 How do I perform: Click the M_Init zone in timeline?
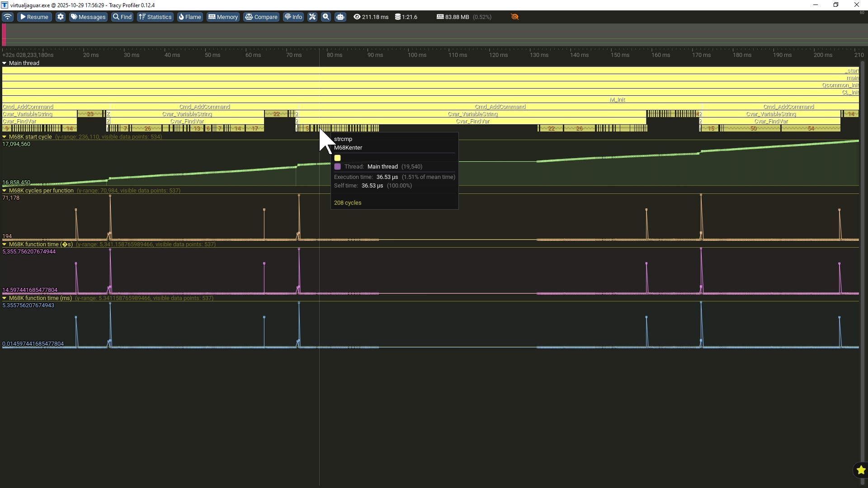click(x=617, y=100)
